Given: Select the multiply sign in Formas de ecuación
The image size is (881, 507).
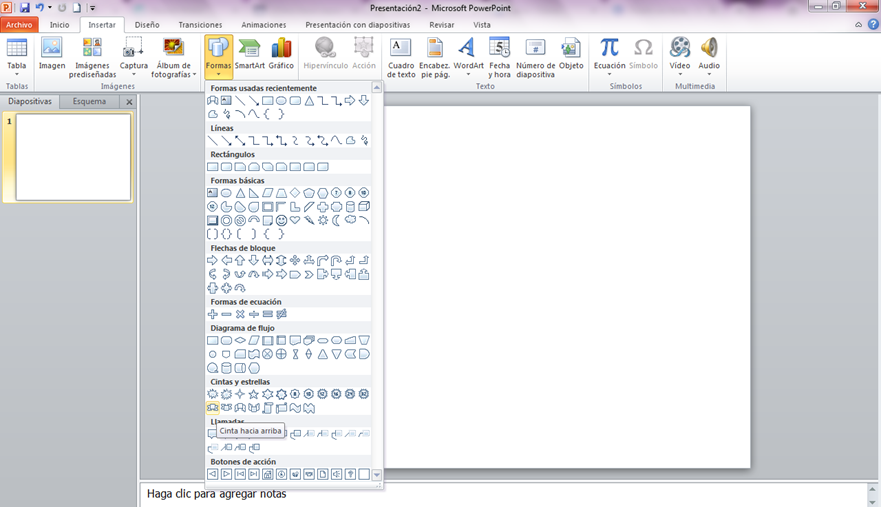Looking at the screenshot, I should point(240,314).
